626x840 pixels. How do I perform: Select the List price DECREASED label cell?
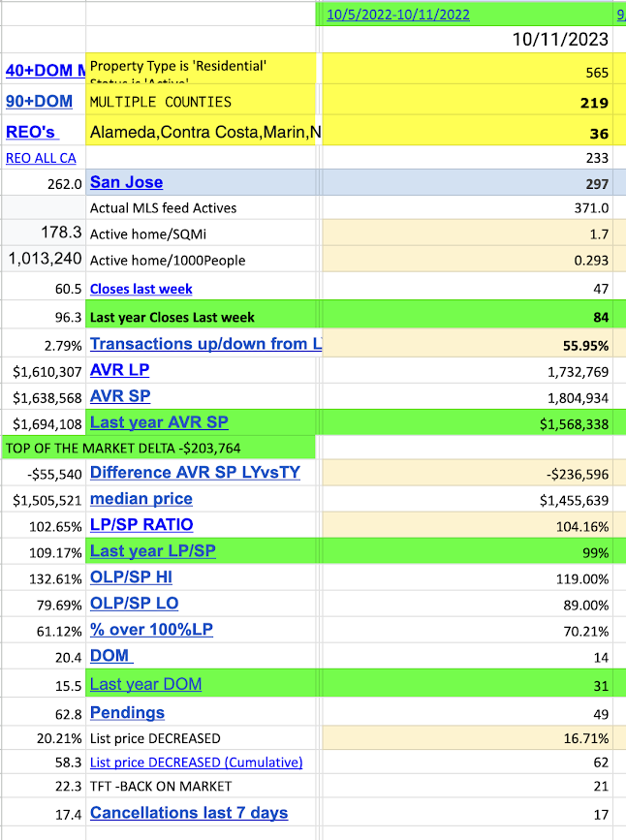click(x=201, y=737)
